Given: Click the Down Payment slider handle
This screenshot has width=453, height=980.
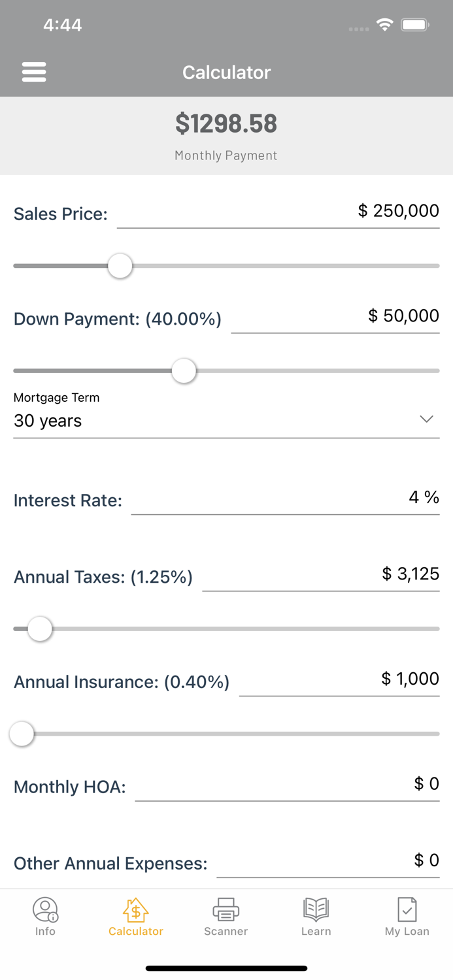Looking at the screenshot, I should (x=184, y=370).
